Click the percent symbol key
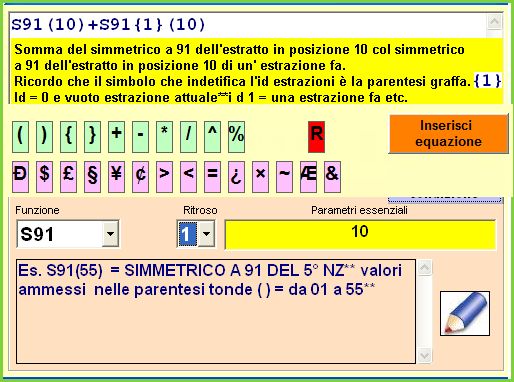Viewport: 514px width, 382px height. coord(236,137)
